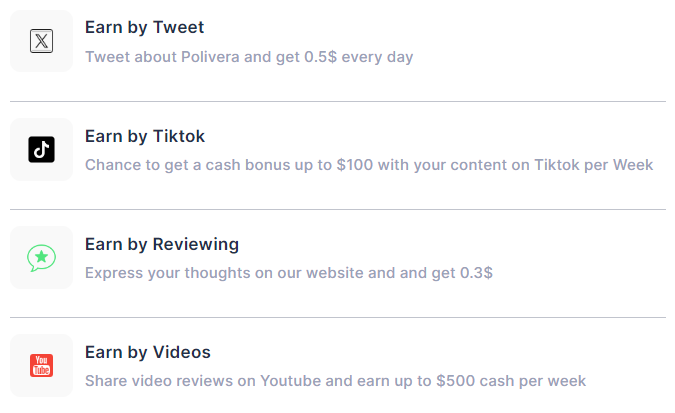Click the 0.3$ reward amount text
This screenshot has height=413, width=675.
click(x=476, y=273)
